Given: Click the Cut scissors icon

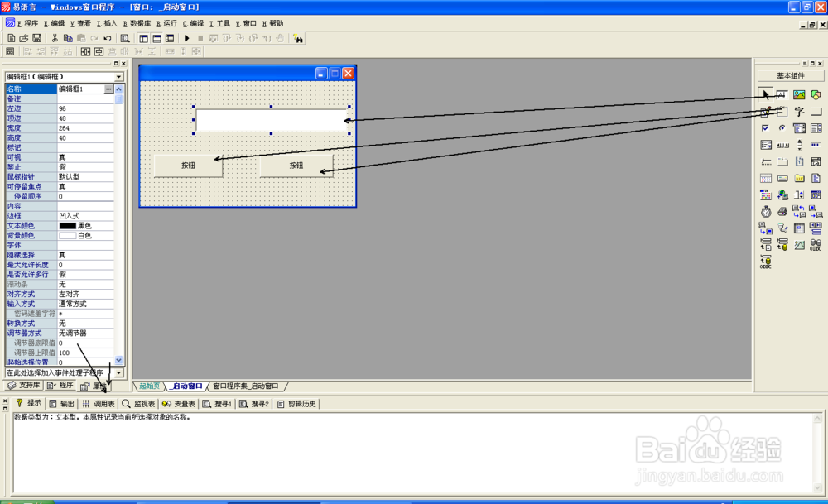Looking at the screenshot, I should click(55, 38).
